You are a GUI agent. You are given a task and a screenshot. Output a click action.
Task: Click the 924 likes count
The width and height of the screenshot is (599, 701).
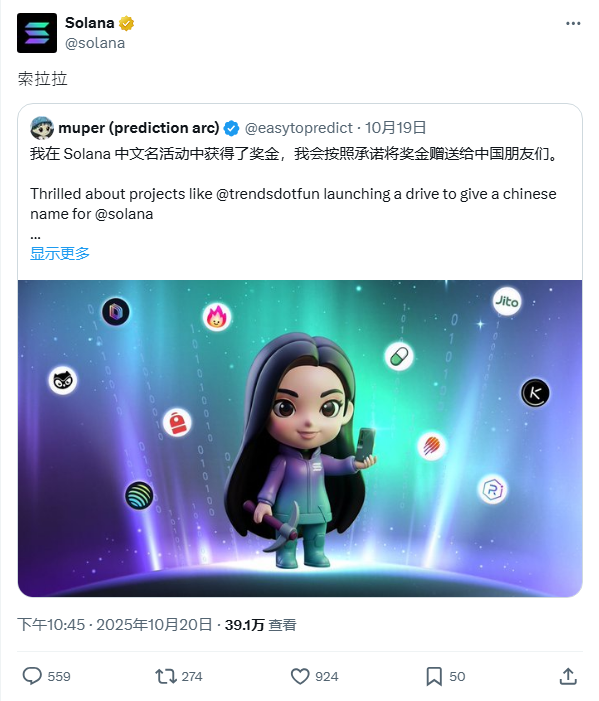point(327,676)
